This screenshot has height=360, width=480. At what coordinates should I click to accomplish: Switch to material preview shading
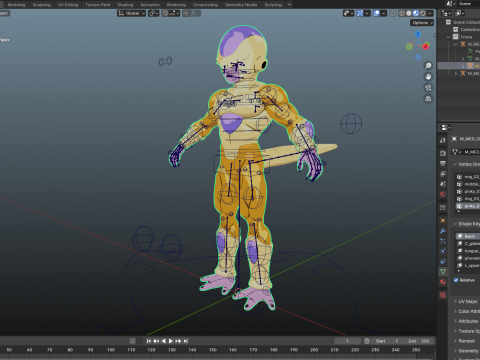416,13
